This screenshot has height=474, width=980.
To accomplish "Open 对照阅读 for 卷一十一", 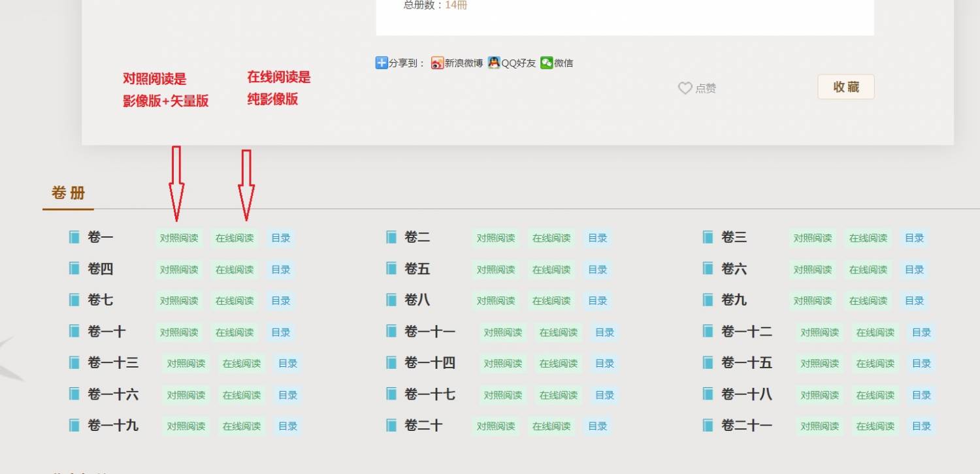I will point(503,332).
